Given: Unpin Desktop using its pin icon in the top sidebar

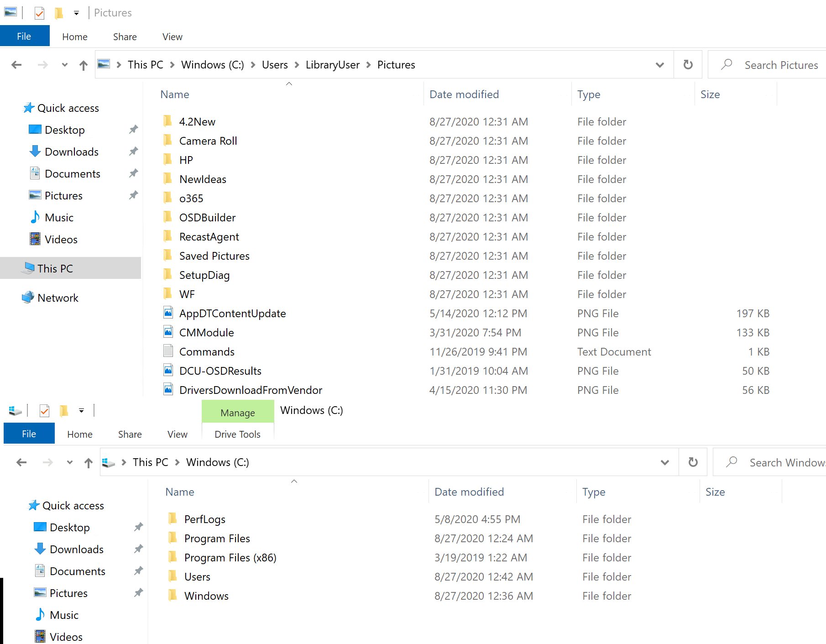Looking at the screenshot, I should pos(133,130).
